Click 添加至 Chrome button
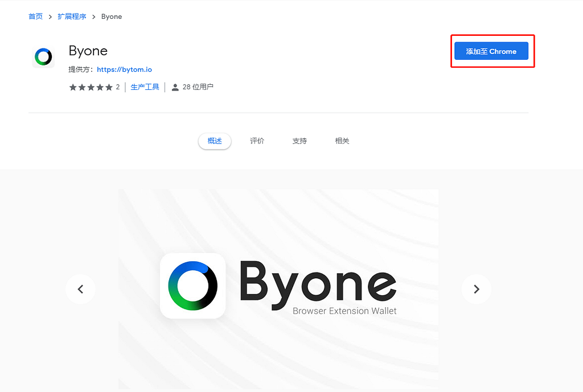583x392 pixels. (491, 51)
